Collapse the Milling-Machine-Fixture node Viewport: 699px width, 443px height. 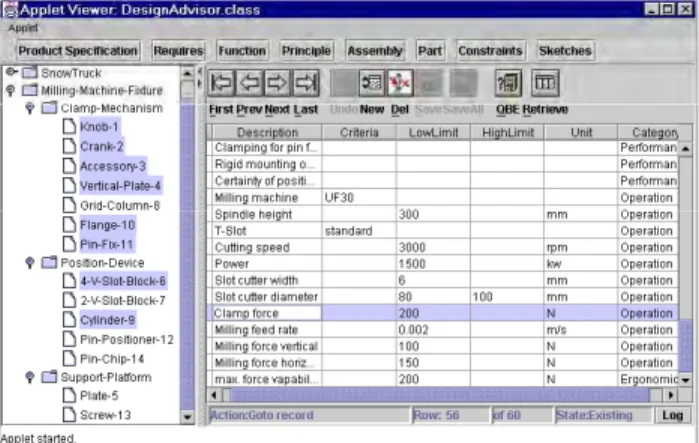click(10, 91)
